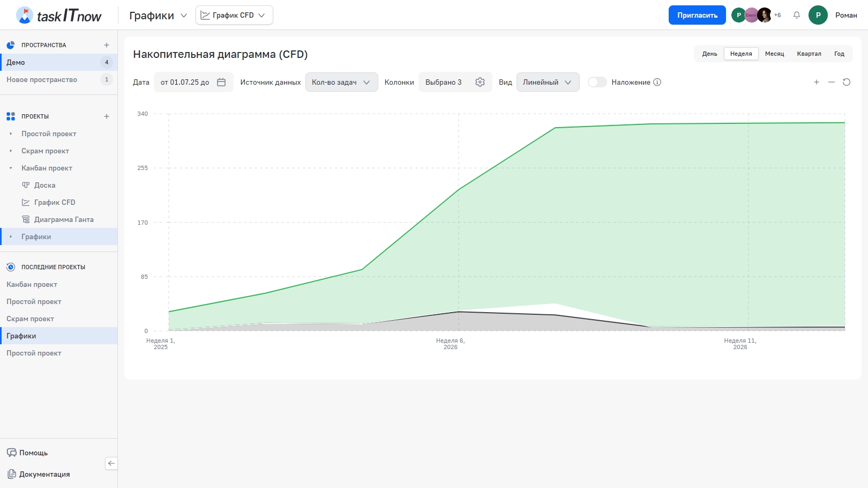
Task: Open the notifications bell
Action: [x=797, y=15]
